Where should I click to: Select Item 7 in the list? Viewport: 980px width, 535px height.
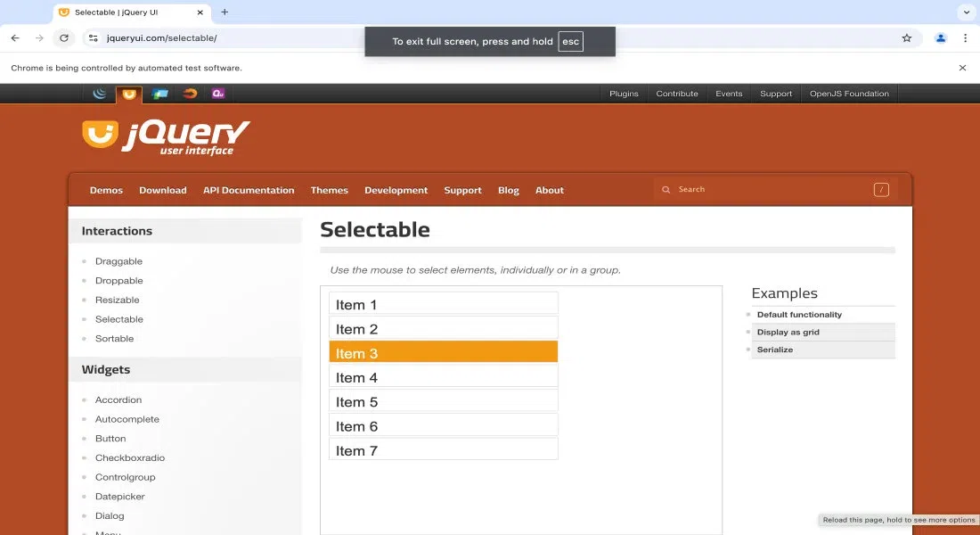click(x=443, y=449)
